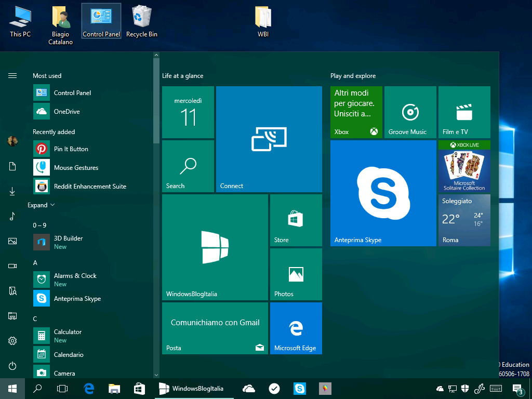
Task: Switch to WindowsBlogItalia taskbar app
Action: point(194,389)
